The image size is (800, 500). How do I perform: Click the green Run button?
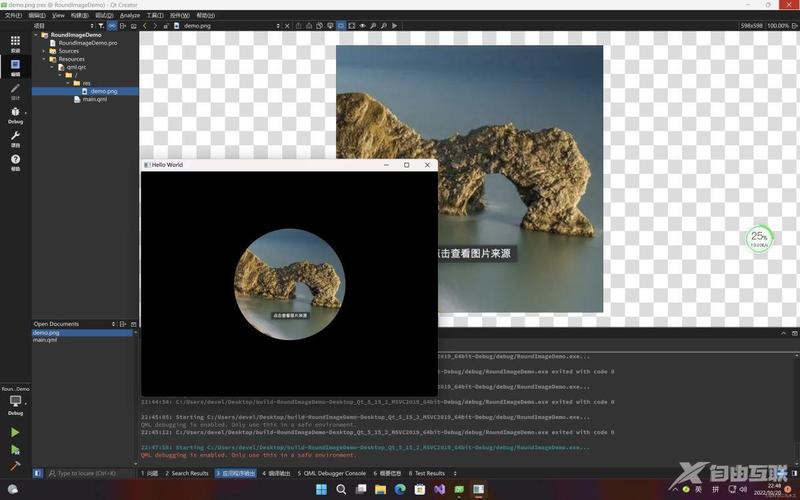(x=15, y=433)
